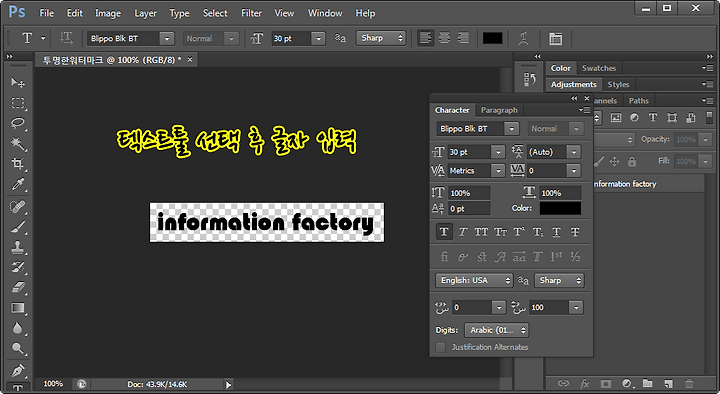The width and height of the screenshot is (720, 394).
Task: Toggle Subscript in Character panel
Action: point(538,232)
